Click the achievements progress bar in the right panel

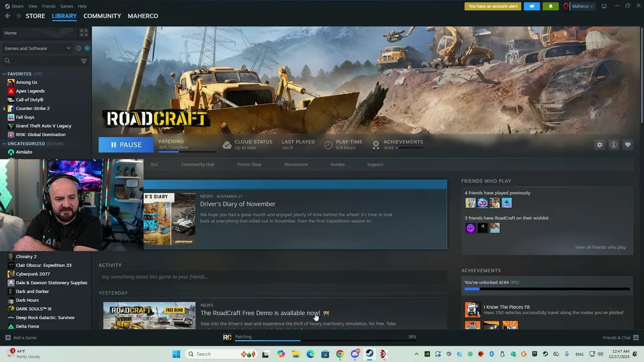click(x=547, y=289)
